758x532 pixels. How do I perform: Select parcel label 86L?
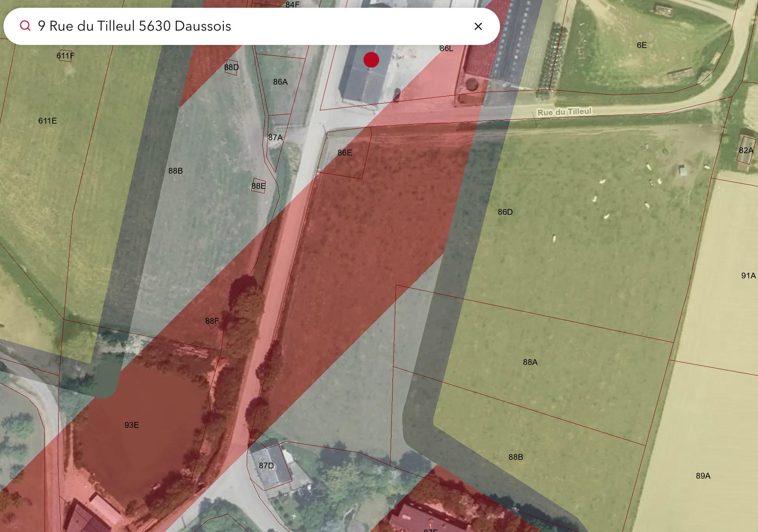tap(446, 49)
